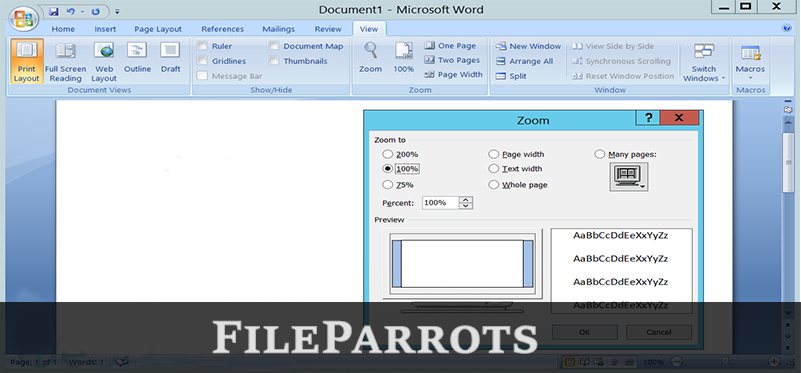801x373 pixels.
Task: Open Switch Windows dropdown
Action: tap(704, 62)
